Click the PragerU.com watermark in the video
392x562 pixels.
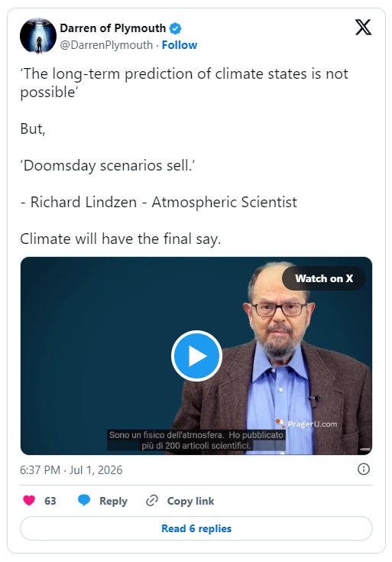click(306, 424)
